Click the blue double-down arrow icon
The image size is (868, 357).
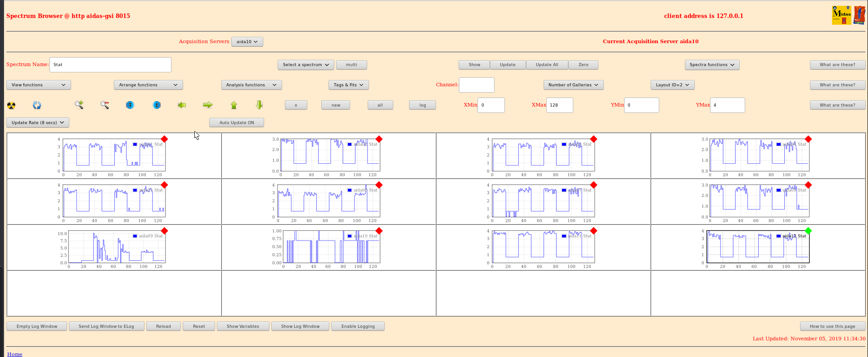click(130, 105)
